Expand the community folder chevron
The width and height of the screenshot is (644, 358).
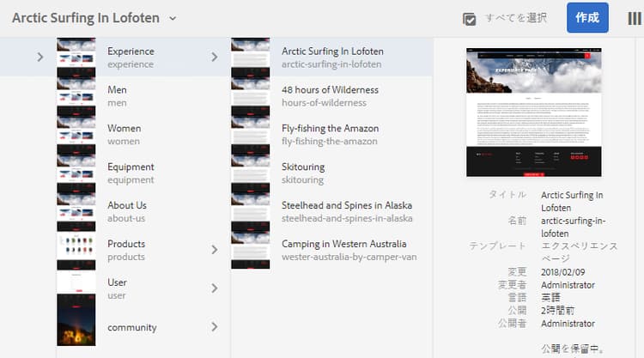[x=215, y=327]
